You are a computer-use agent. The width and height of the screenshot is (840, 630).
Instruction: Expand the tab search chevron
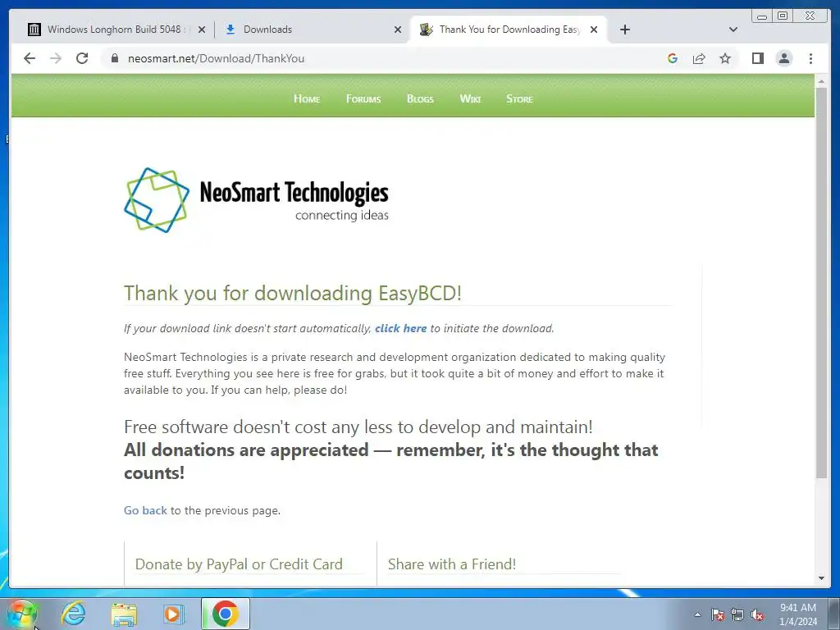pyautogui.click(x=733, y=30)
